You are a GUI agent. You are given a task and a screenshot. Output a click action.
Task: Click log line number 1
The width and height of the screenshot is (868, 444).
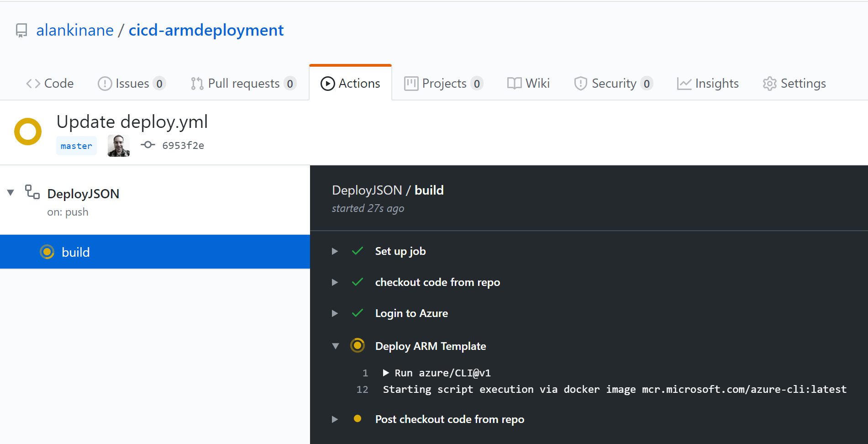point(365,373)
